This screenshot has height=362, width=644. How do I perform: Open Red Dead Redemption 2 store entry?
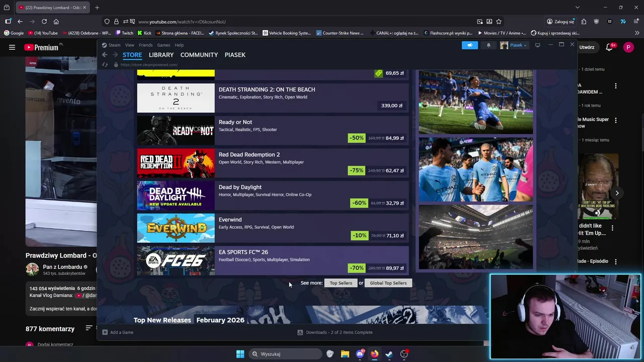(x=273, y=163)
